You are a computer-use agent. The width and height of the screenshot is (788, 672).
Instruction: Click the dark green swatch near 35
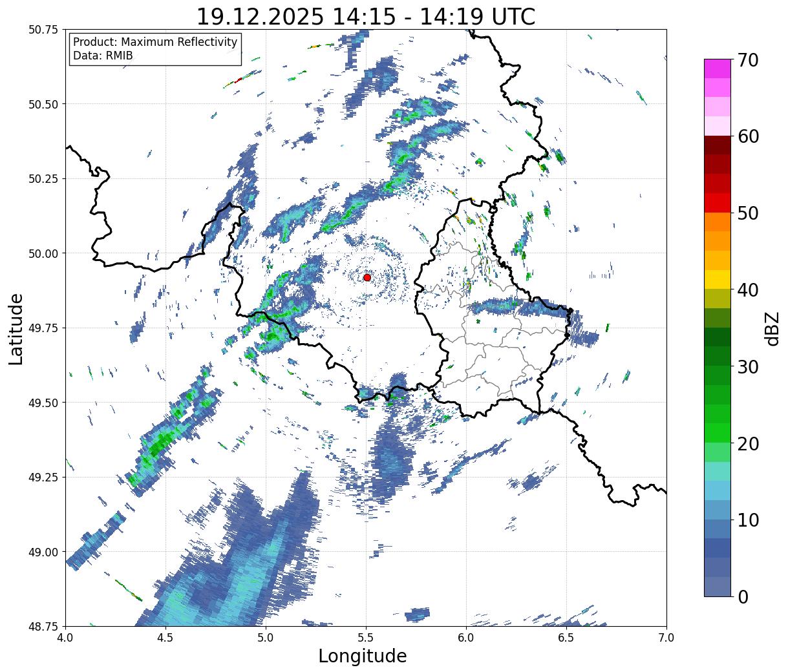[x=718, y=337]
